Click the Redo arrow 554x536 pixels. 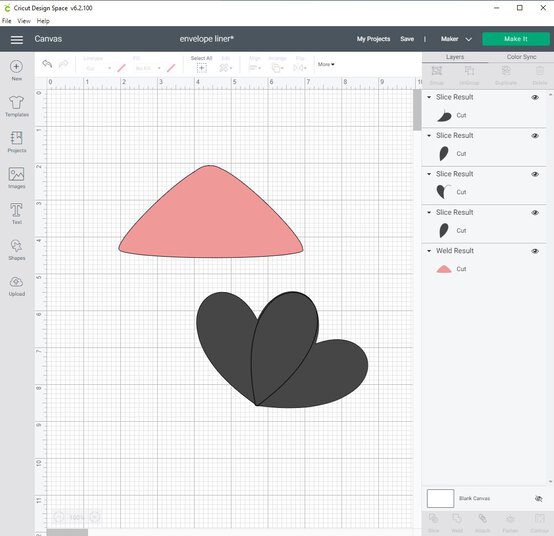[64, 64]
